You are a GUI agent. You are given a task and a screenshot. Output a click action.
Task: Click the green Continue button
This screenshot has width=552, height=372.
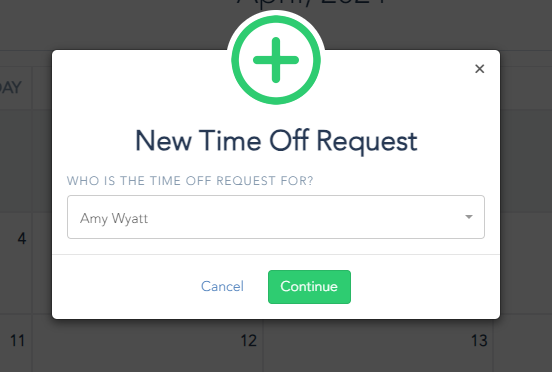(x=309, y=287)
